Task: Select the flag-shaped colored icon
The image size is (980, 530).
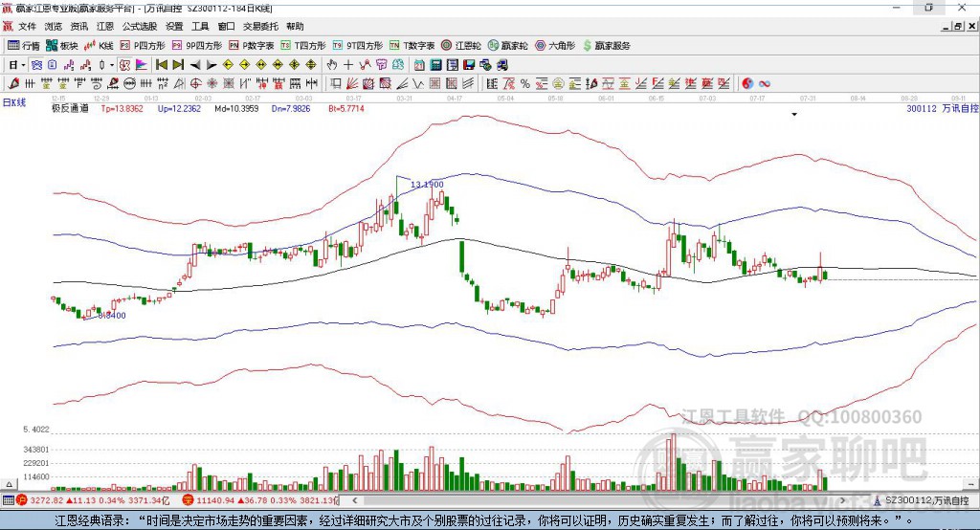Action: coord(142,65)
